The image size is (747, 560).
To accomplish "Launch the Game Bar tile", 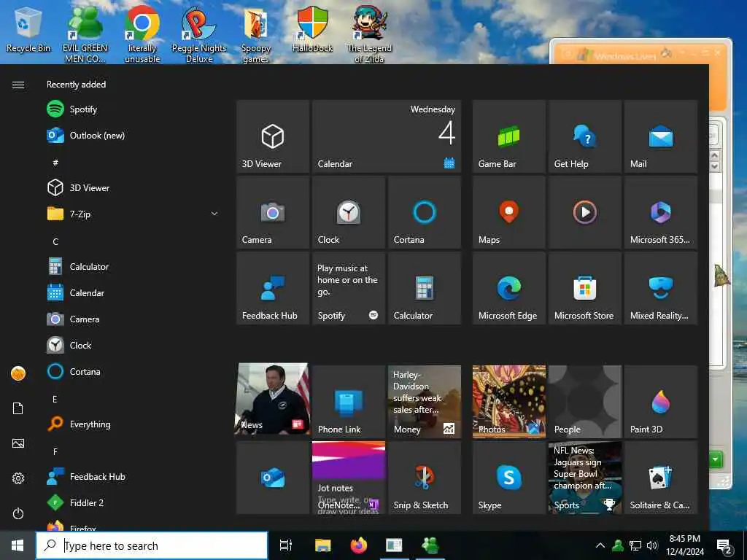I will (x=508, y=136).
